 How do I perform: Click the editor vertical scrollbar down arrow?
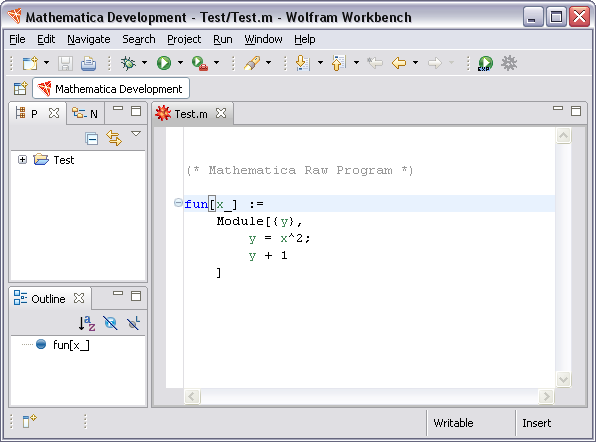pyautogui.click(x=563, y=379)
